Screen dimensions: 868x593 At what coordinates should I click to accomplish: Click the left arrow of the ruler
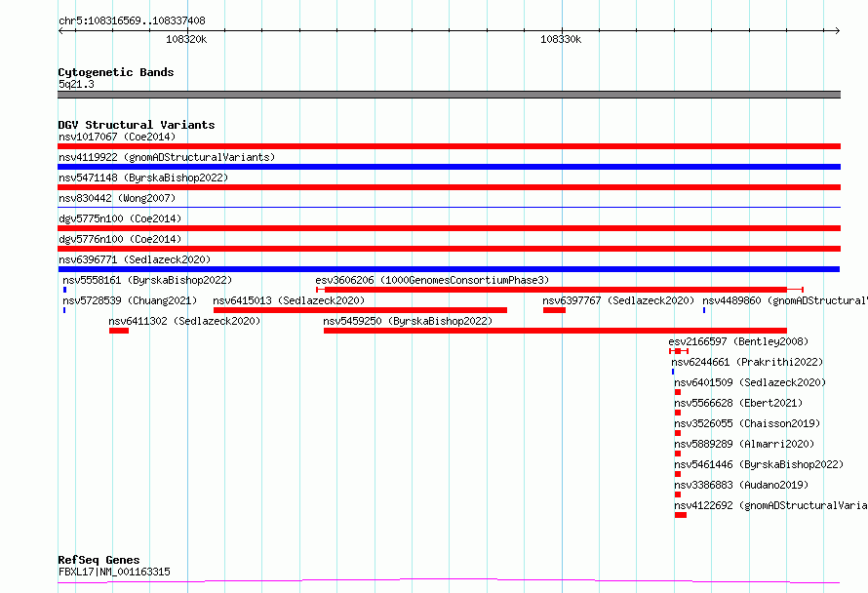pos(60,31)
